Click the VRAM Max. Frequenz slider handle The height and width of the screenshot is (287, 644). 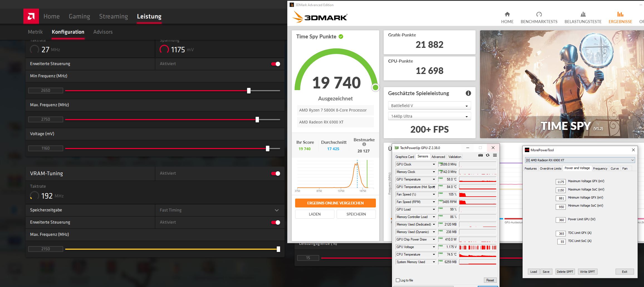(278, 249)
